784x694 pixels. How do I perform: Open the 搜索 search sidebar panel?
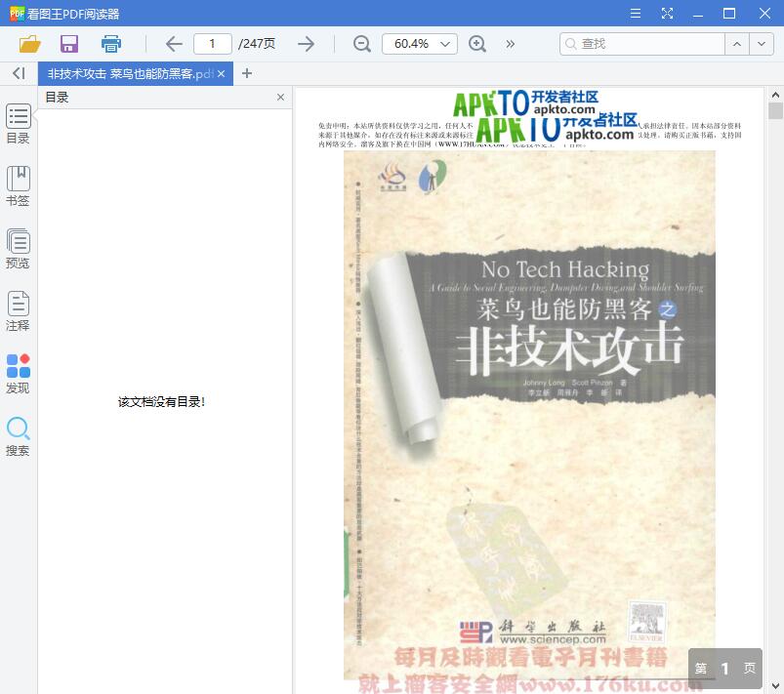coord(18,436)
